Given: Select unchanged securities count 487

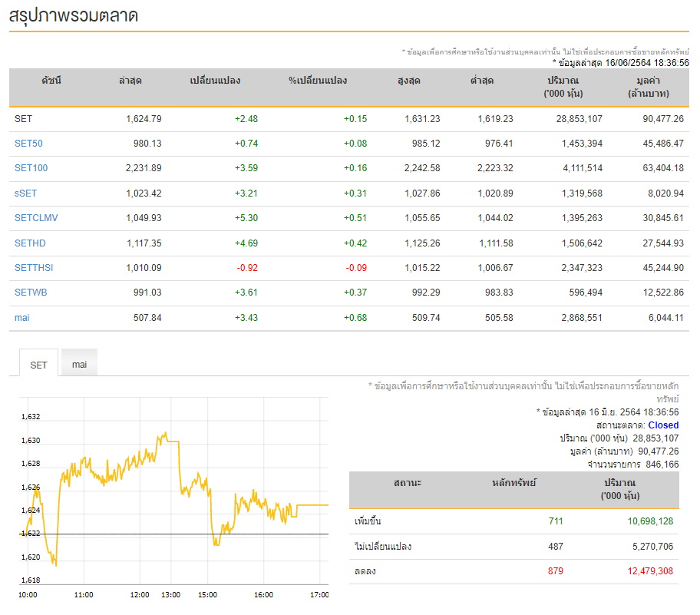Looking at the screenshot, I should (x=556, y=547).
